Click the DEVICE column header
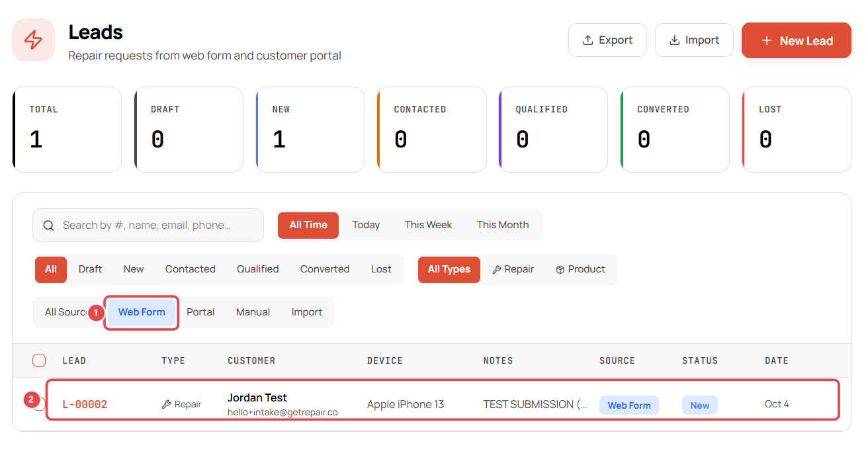This screenshot has width=868, height=455. click(x=385, y=360)
